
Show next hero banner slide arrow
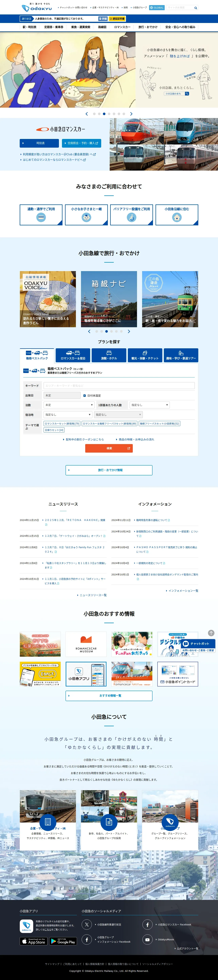point(131,114)
